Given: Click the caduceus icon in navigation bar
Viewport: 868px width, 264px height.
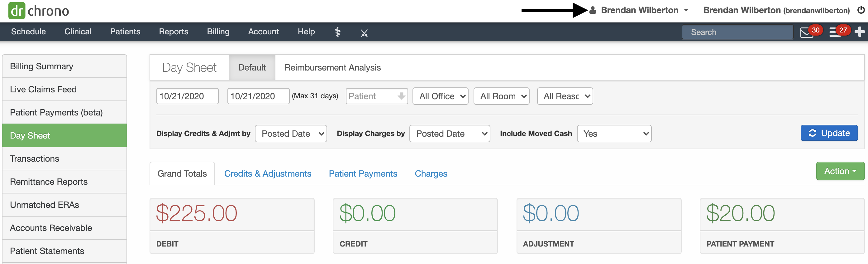Looking at the screenshot, I should click(337, 32).
